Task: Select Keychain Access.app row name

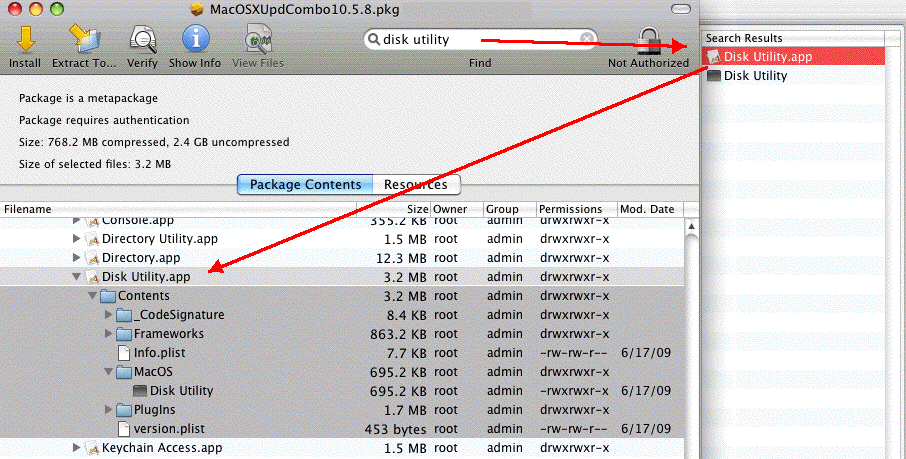Action: pyautogui.click(x=162, y=447)
